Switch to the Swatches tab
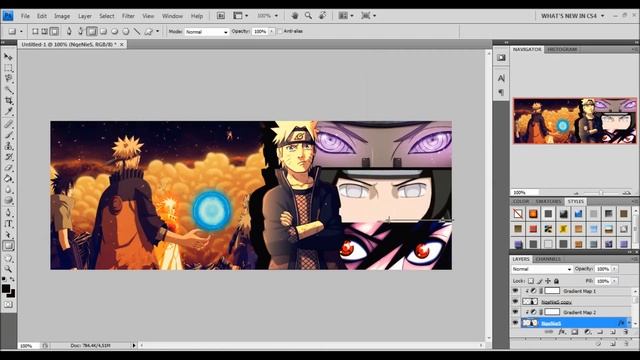The height and width of the screenshot is (360, 640). [x=548, y=202]
